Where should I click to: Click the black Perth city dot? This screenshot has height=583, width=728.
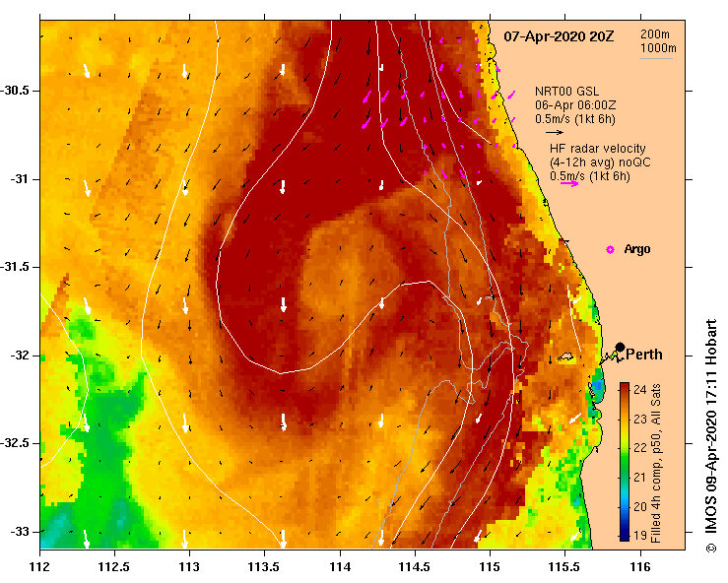(x=620, y=348)
